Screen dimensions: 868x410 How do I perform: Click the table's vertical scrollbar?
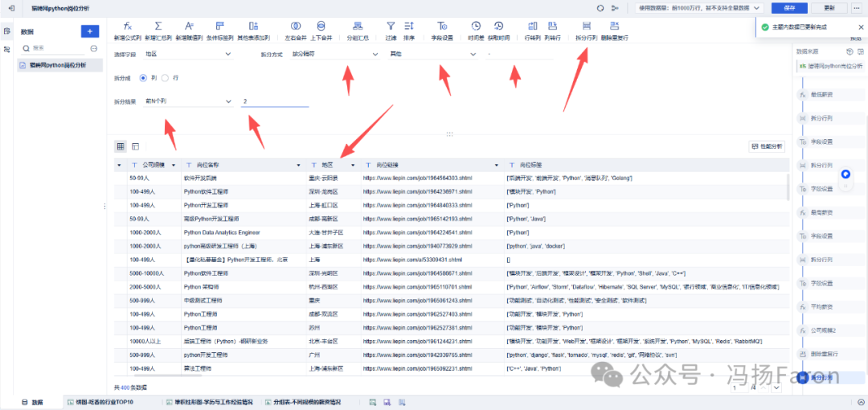pos(788,187)
